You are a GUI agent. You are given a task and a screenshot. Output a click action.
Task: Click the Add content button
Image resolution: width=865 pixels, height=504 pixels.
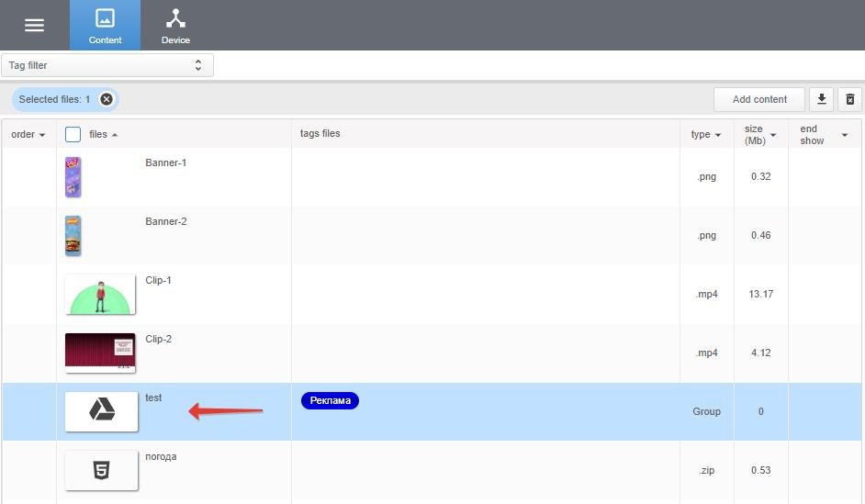tap(759, 99)
